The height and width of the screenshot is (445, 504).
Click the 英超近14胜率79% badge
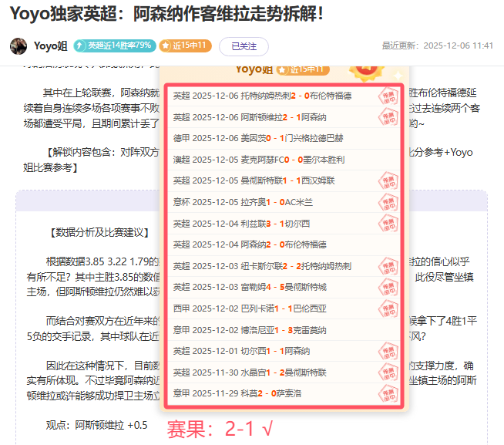(113, 46)
